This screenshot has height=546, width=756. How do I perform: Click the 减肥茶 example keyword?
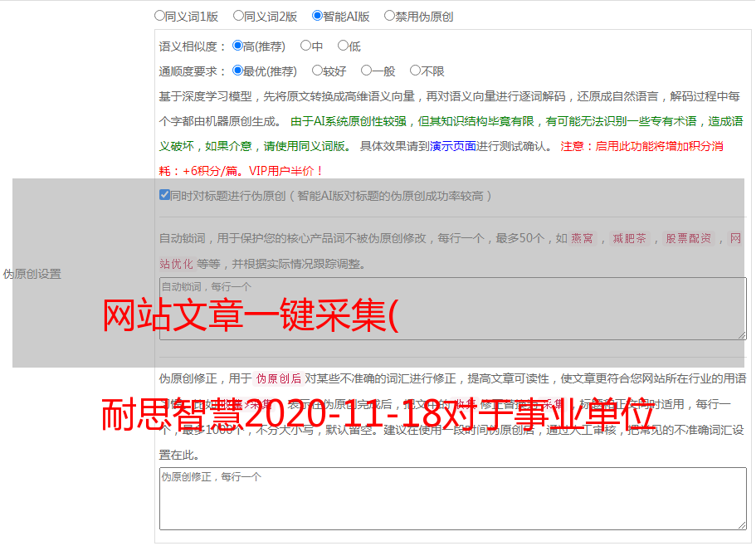coord(629,238)
